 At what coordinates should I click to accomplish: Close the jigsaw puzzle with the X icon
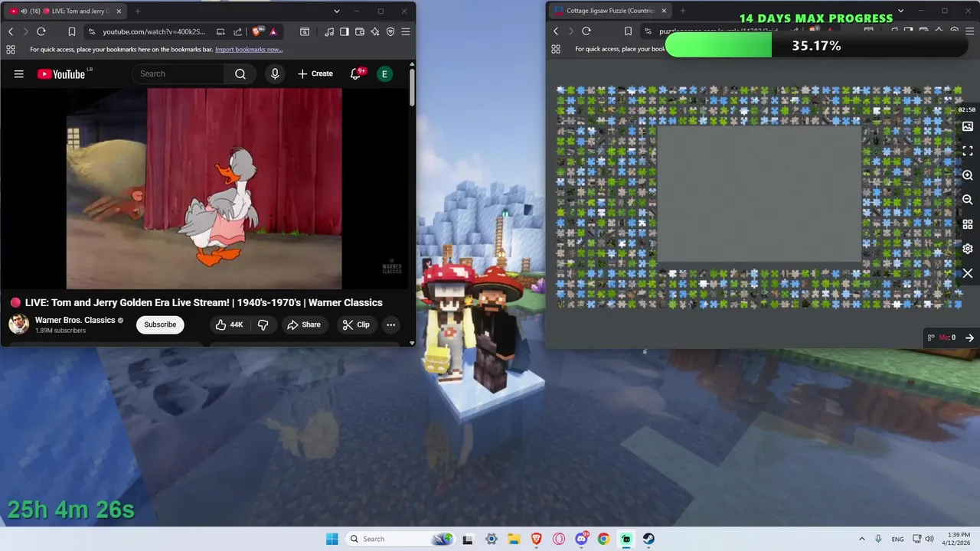tap(968, 273)
